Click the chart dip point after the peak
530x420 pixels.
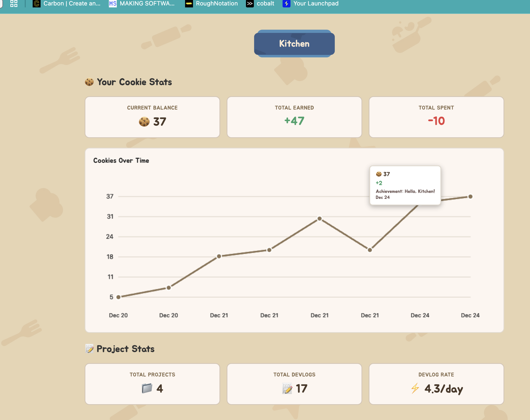point(370,250)
